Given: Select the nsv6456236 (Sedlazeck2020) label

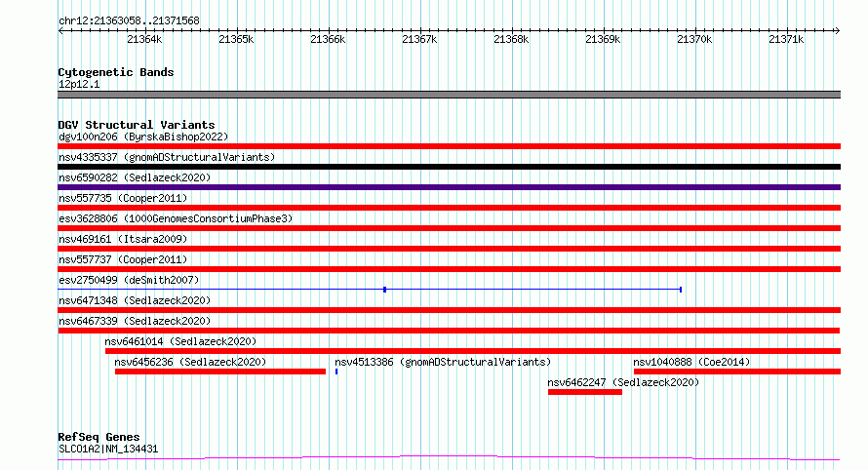Looking at the screenshot, I should [x=190, y=362].
